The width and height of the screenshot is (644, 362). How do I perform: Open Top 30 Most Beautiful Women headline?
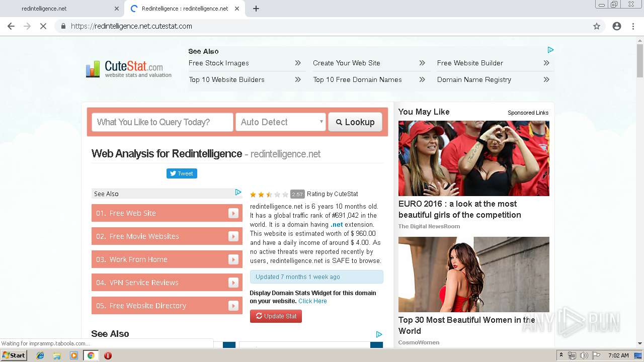pyautogui.click(x=467, y=325)
